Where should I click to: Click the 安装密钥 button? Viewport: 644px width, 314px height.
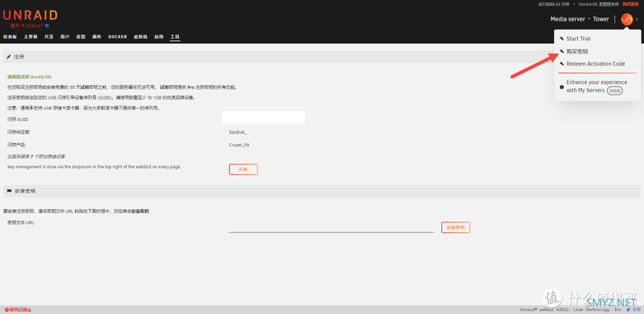(456, 228)
